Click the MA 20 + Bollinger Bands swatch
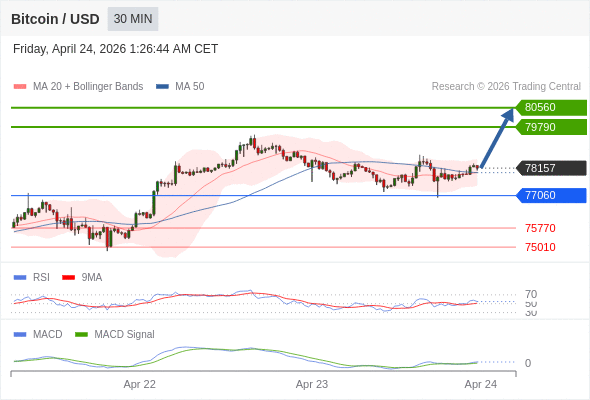The height and width of the screenshot is (400, 590). [20, 87]
